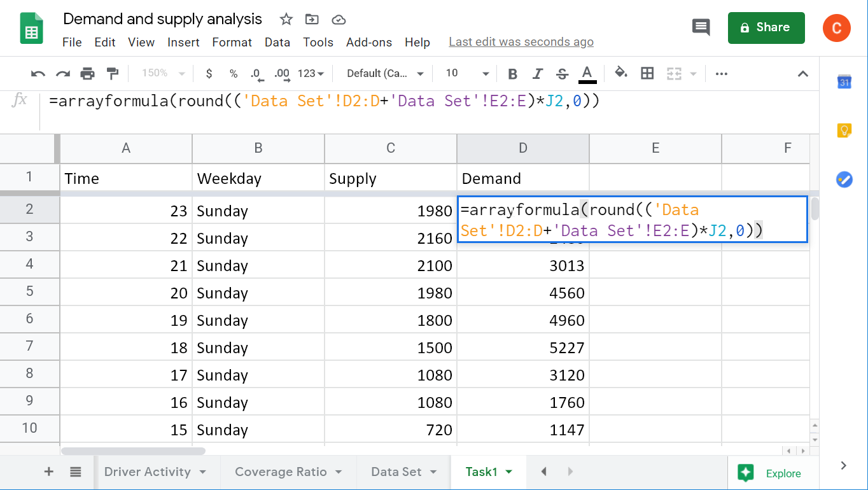Format as percent
The height and width of the screenshot is (490, 868).
pos(234,74)
